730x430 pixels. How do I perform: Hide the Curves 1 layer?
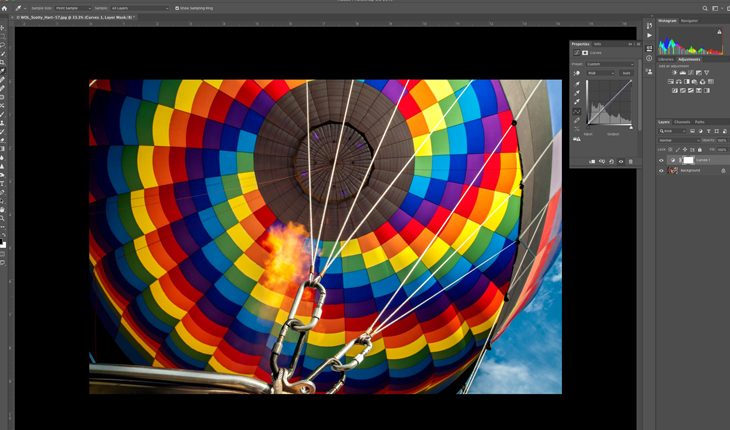661,160
